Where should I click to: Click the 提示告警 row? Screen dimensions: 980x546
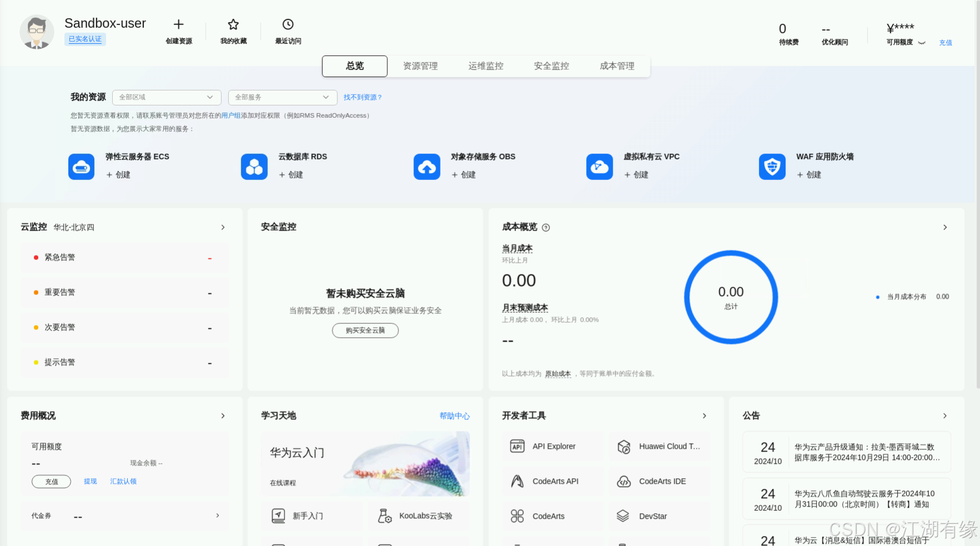tap(125, 363)
